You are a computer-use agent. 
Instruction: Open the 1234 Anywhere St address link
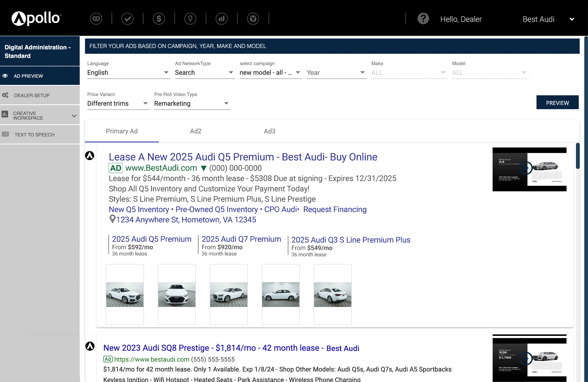[186, 220]
